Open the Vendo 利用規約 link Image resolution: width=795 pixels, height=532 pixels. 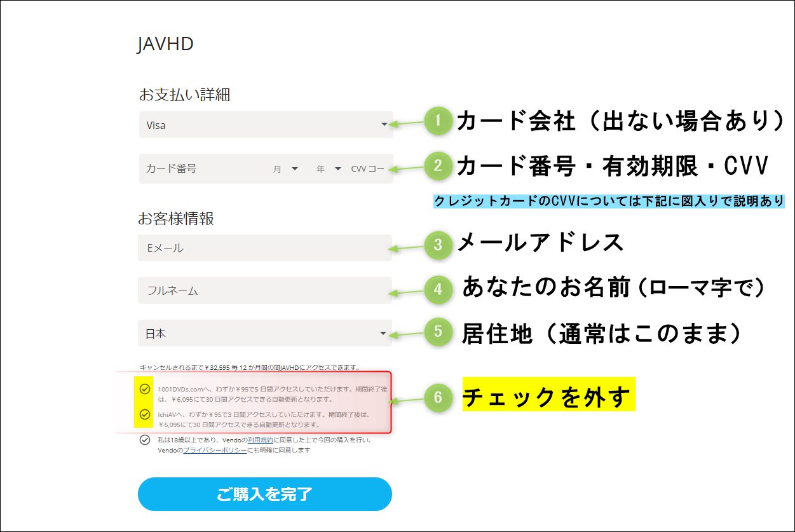(x=260, y=440)
